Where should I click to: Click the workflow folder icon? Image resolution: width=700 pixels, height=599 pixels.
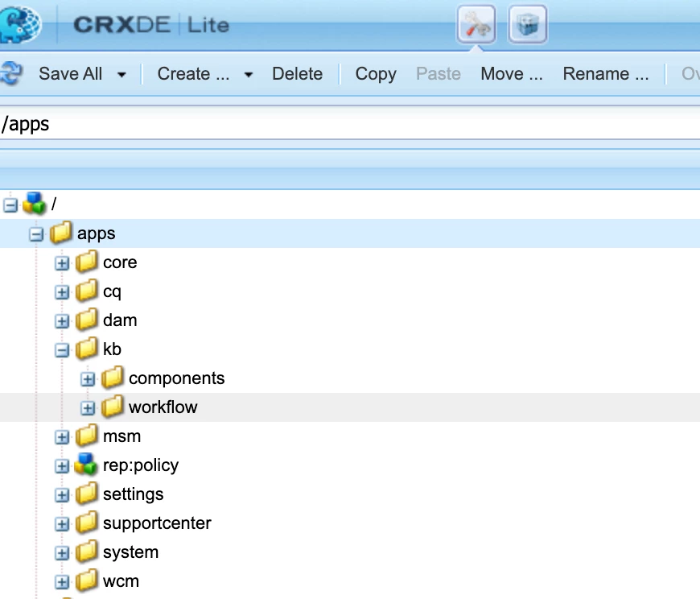point(113,407)
